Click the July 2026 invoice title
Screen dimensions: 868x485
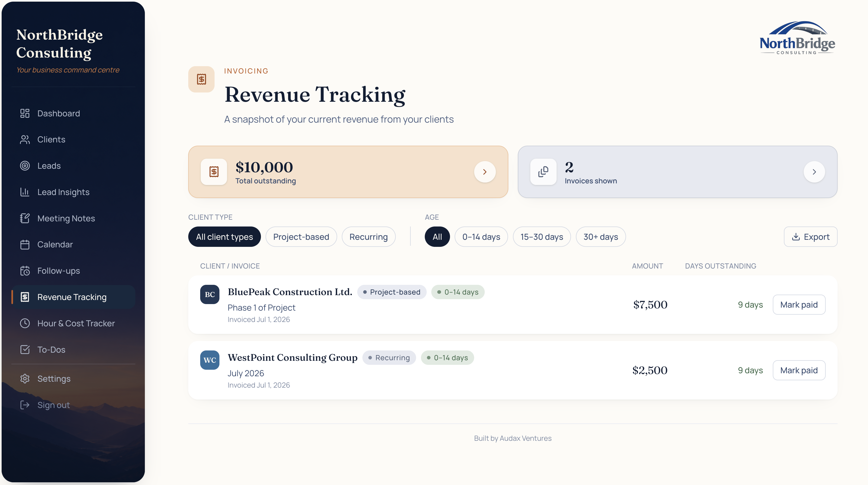[x=246, y=374]
